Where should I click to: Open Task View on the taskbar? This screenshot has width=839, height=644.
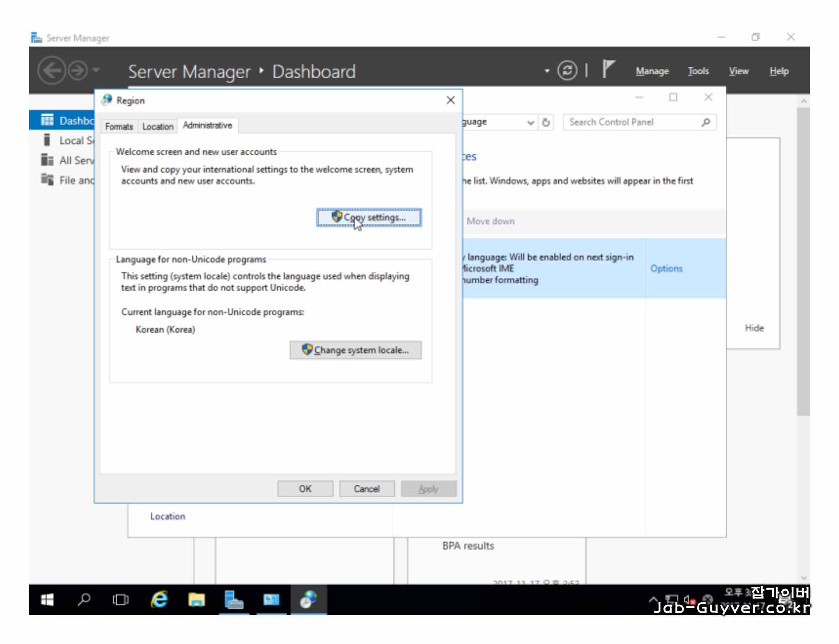121,600
